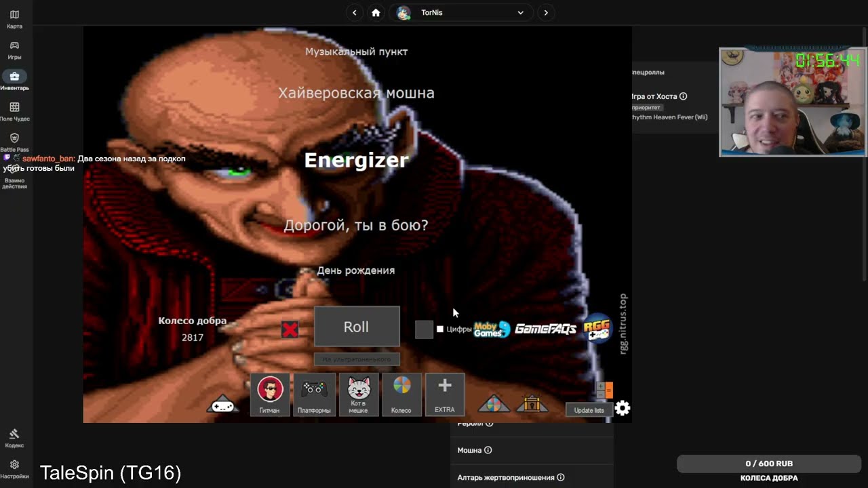Open the Поле Чудес section
Screen dimensions: 868x488
(x=14, y=112)
